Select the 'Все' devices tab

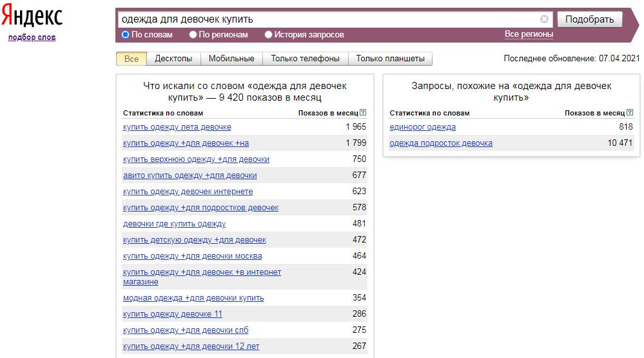coord(132,59)
